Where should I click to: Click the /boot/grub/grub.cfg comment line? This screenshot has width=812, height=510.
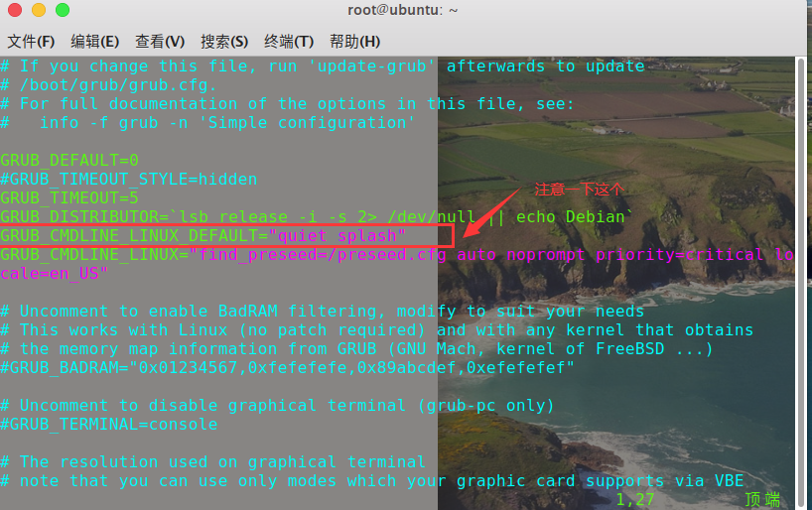pyautogui.click(x=108, y=85)
